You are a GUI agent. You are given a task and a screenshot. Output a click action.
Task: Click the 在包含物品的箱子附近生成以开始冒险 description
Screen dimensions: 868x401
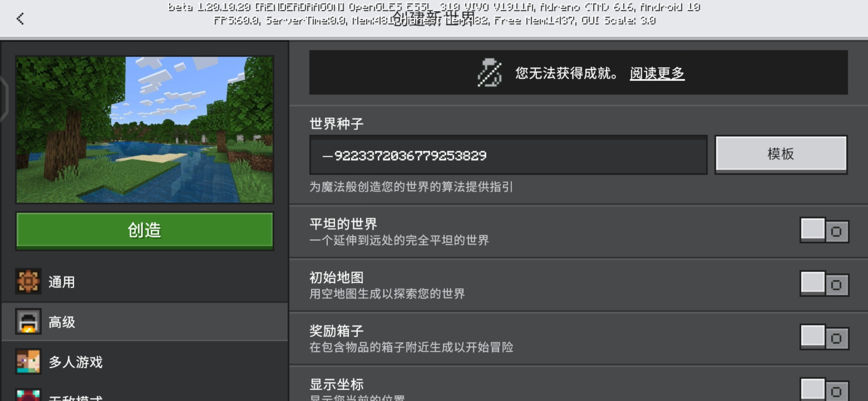[x=411, y=347]
